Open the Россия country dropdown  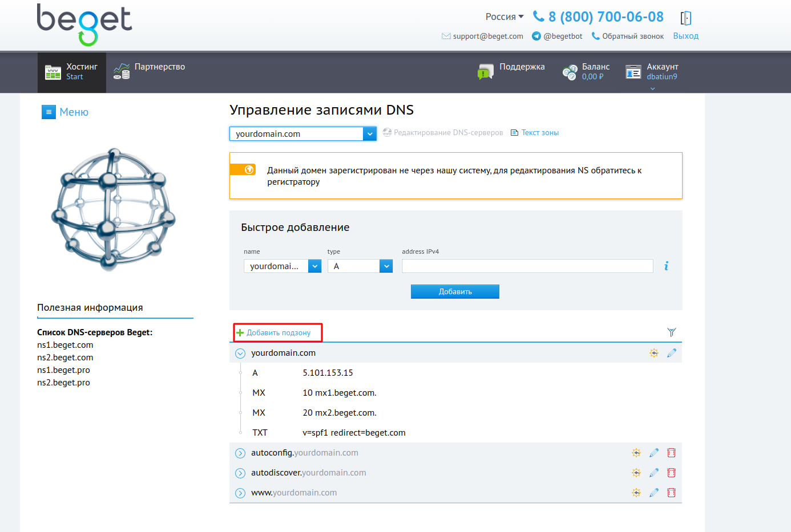click(x=505, y=17)
